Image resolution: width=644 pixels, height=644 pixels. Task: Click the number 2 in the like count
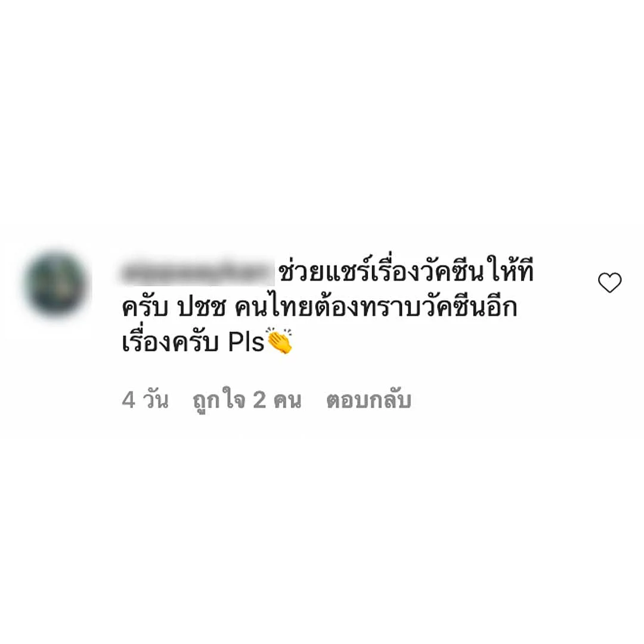pyautogui.click(x=259, y=400)
